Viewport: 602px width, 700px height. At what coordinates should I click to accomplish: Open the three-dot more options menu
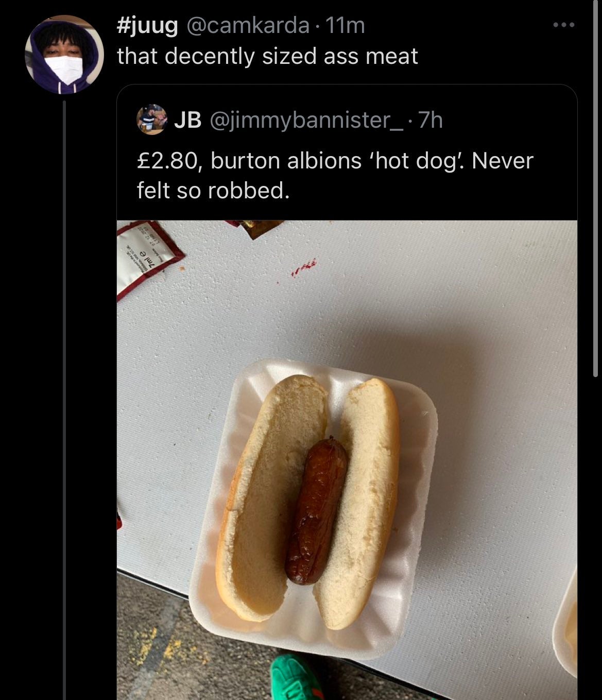[x=563, y=24]
